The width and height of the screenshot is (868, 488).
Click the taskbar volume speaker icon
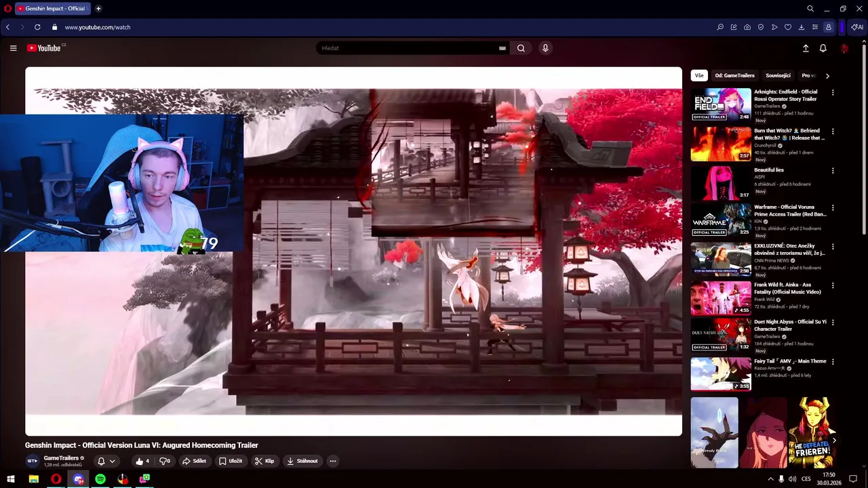[x=792, y=479]
